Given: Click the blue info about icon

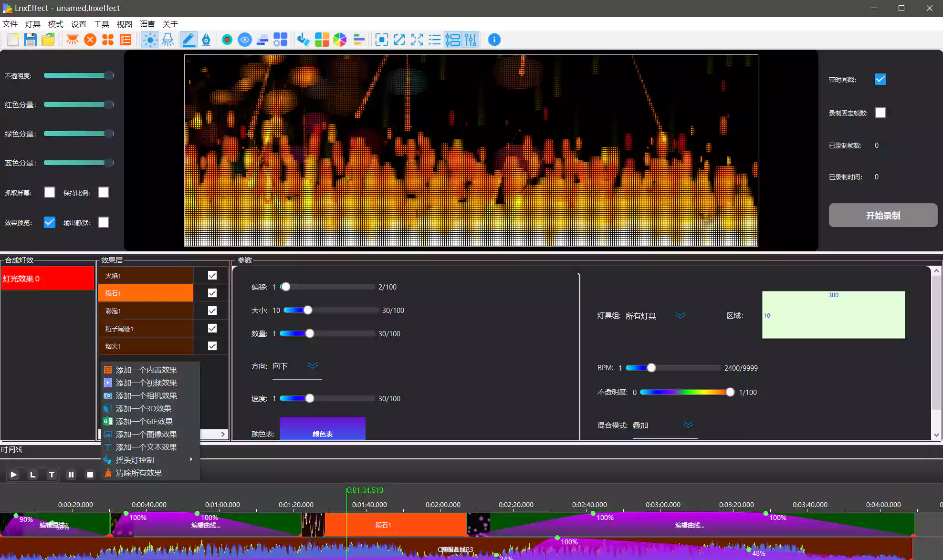Looking at the screenshot, I should [x=494, y=40].
